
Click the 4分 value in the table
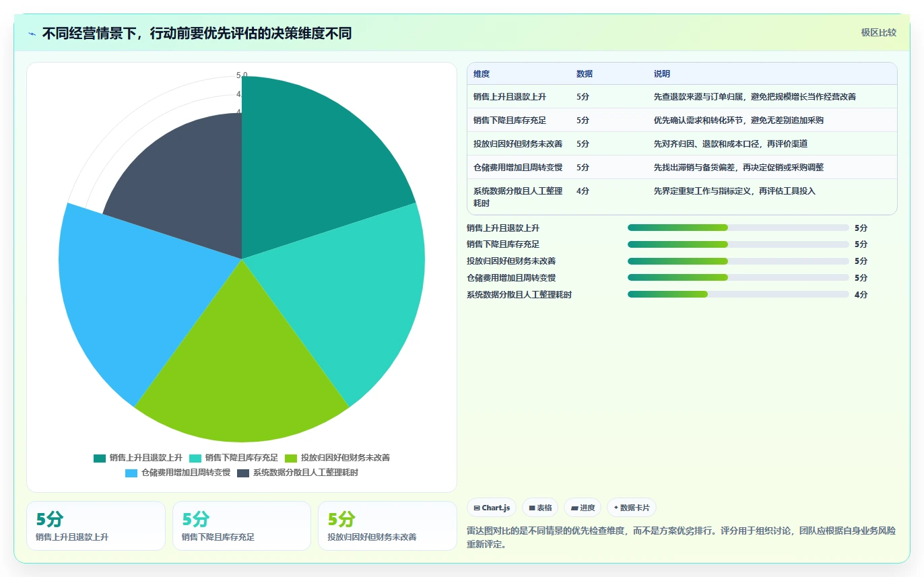[583, 191]
